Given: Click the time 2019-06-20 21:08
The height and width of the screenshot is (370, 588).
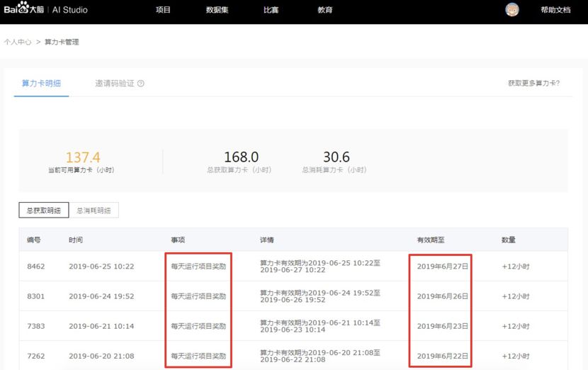Looking at the screenshot, I should (101, 356).
